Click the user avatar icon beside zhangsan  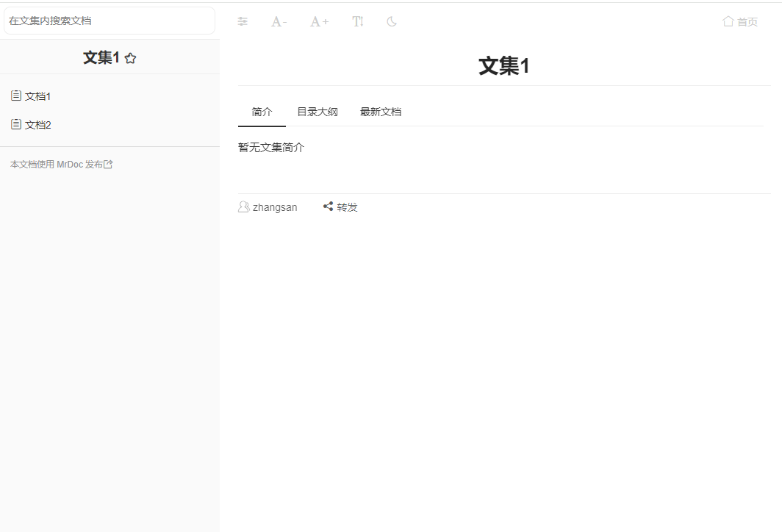click(x=244, y=207)
